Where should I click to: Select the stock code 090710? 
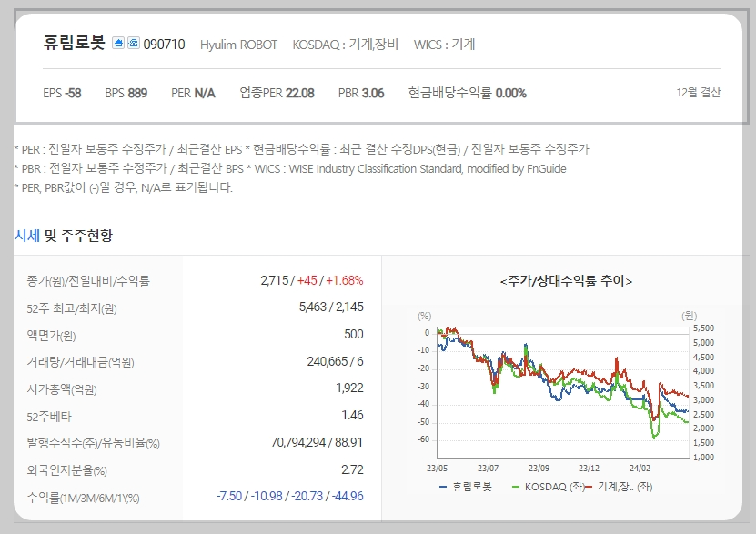(x=164, y=45)
